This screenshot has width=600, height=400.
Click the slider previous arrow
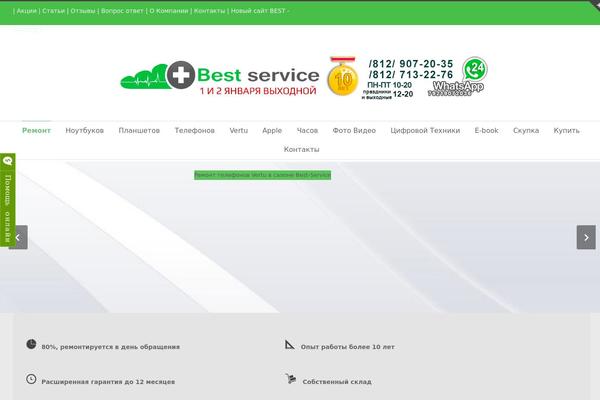[x=18, y=237]
